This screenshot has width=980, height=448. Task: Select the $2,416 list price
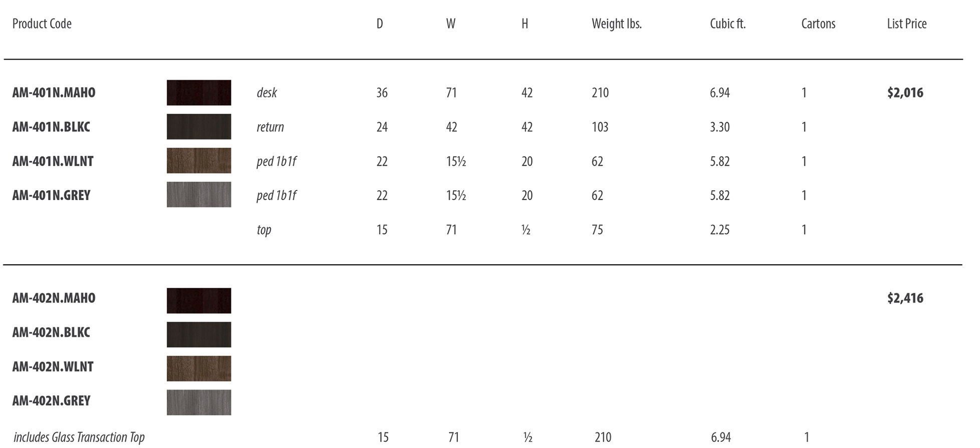(x=905, y=298)
